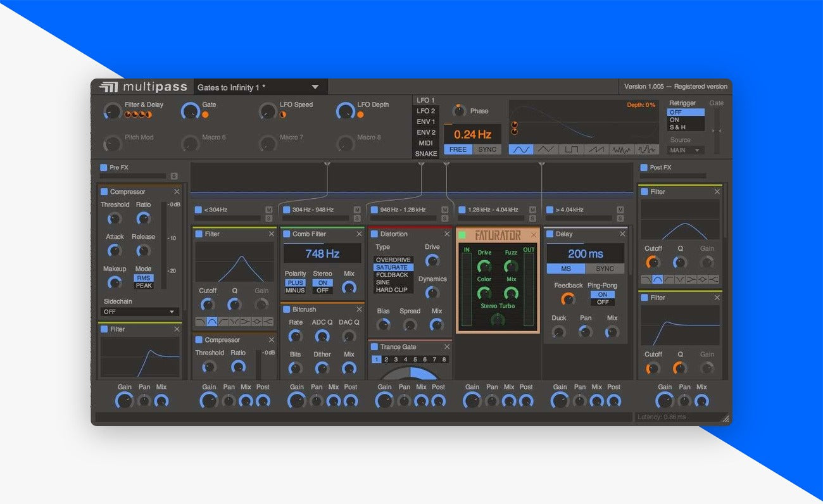
Task: Disable the Distortion module
Action: [374, 234]
